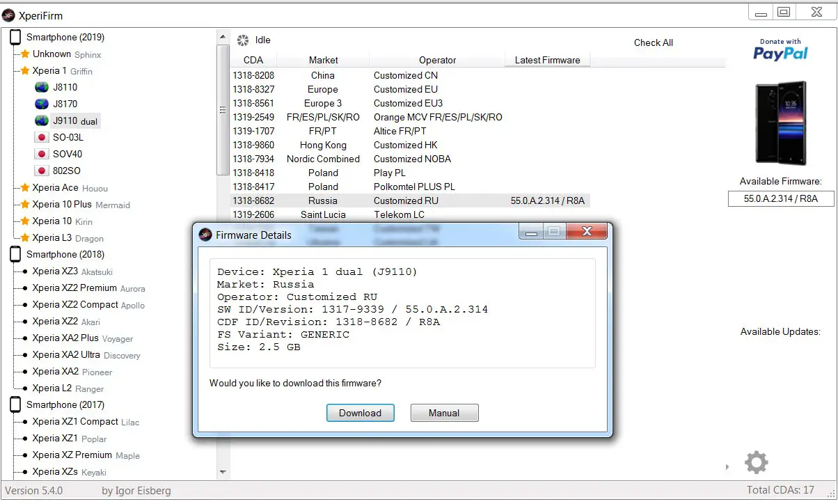Click the phone icon beside Smartphone (2019)
The image size is (838, 504).
pos(15,38)
